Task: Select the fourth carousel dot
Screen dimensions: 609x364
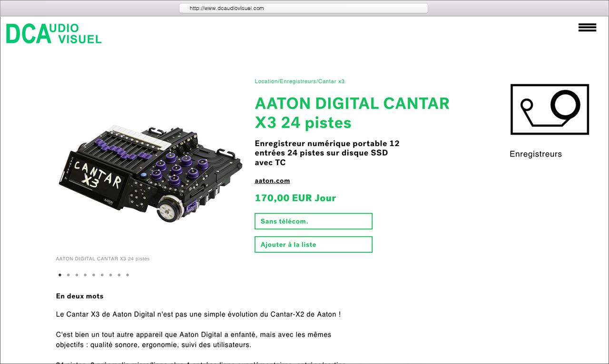Action: (85, 275)
